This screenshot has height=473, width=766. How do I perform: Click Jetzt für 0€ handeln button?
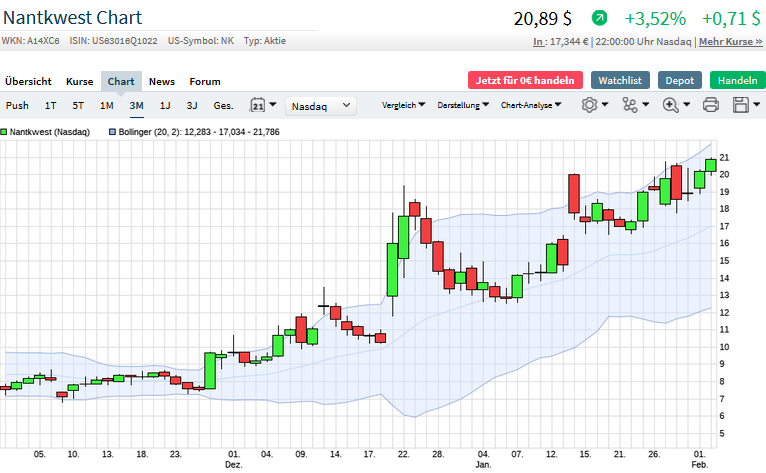point(525,80)
